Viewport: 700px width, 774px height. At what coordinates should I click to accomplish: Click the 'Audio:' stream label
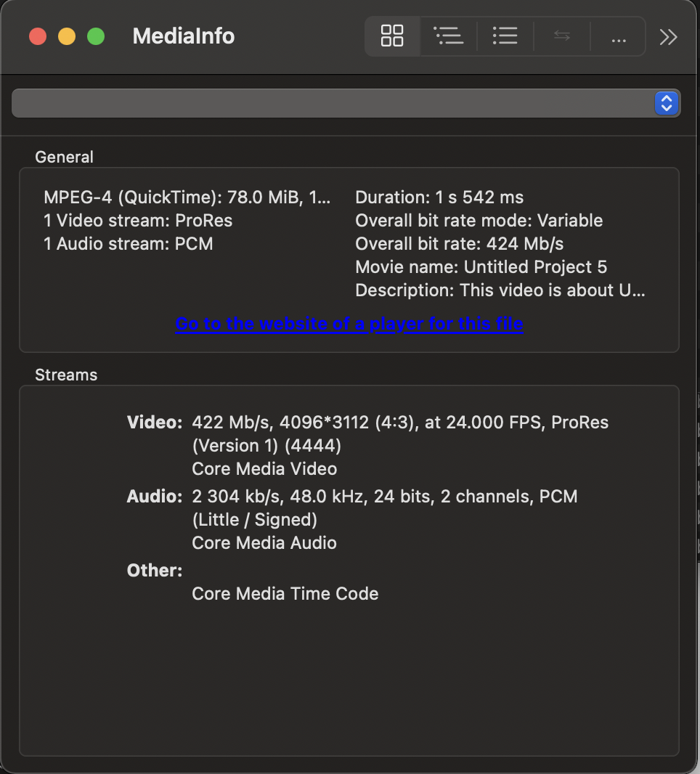[x=155, y=497]
